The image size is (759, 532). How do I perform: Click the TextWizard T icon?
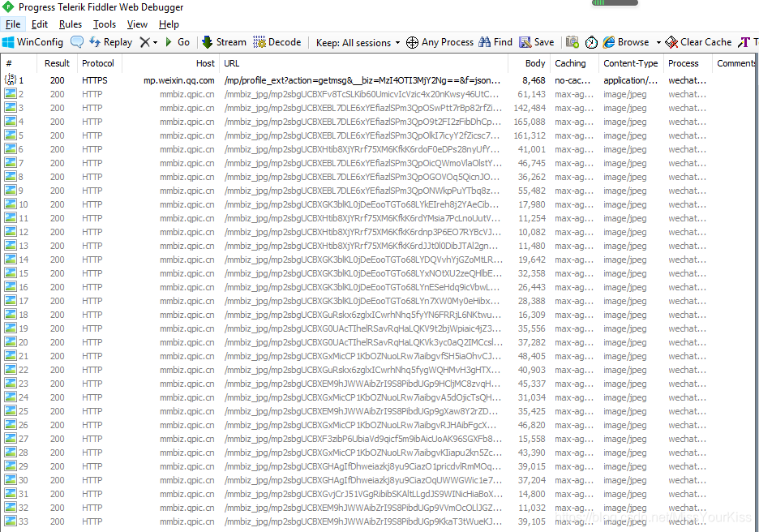point(744,43)
